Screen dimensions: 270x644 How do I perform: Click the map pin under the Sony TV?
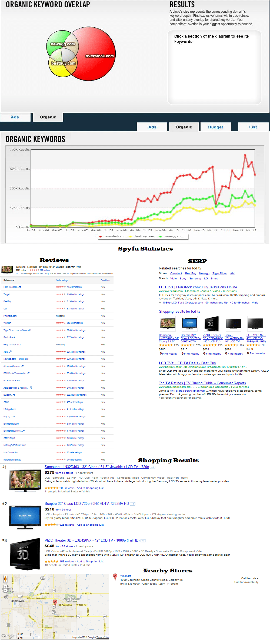point(226,353)
